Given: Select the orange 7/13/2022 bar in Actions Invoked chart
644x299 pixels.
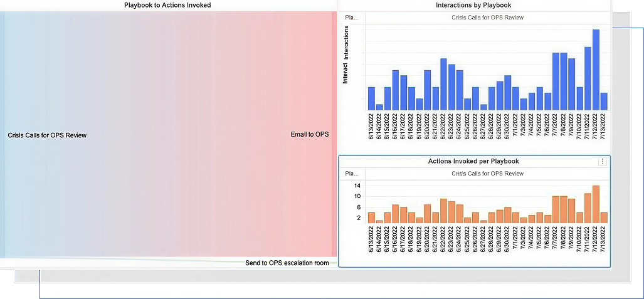Looking at the screenshot, I should tap(604, 218).
